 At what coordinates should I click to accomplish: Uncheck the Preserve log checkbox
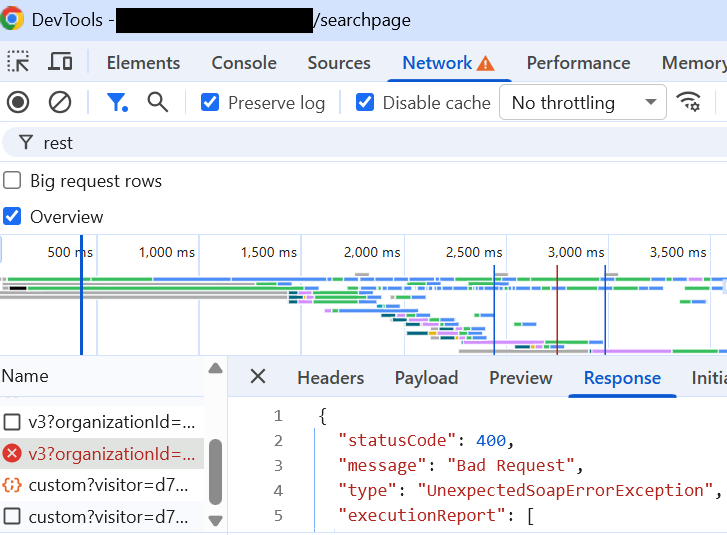pyautogui.click(x=210, y=102)
